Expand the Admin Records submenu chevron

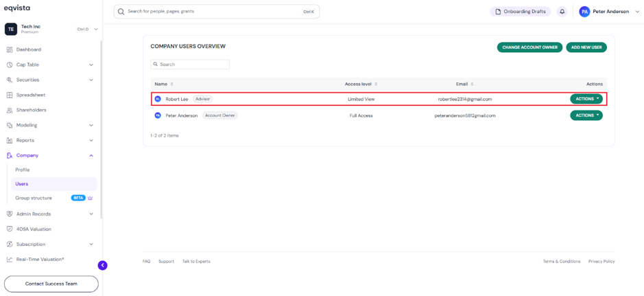(x=91, y=214)
